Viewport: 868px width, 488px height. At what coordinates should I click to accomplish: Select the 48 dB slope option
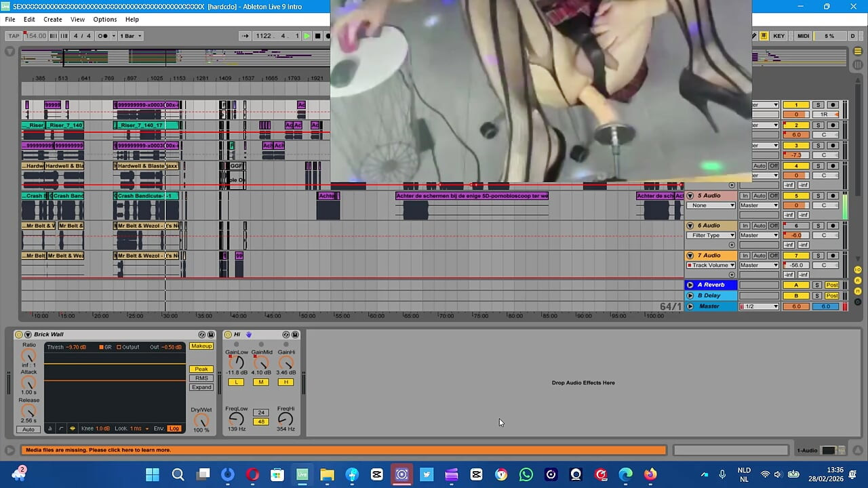point(260,422)
